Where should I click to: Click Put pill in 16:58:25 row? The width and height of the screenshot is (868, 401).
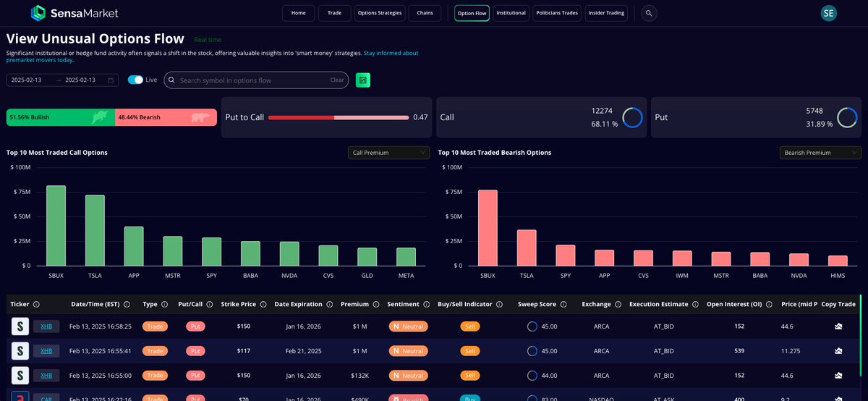click(x=195, y=326)
